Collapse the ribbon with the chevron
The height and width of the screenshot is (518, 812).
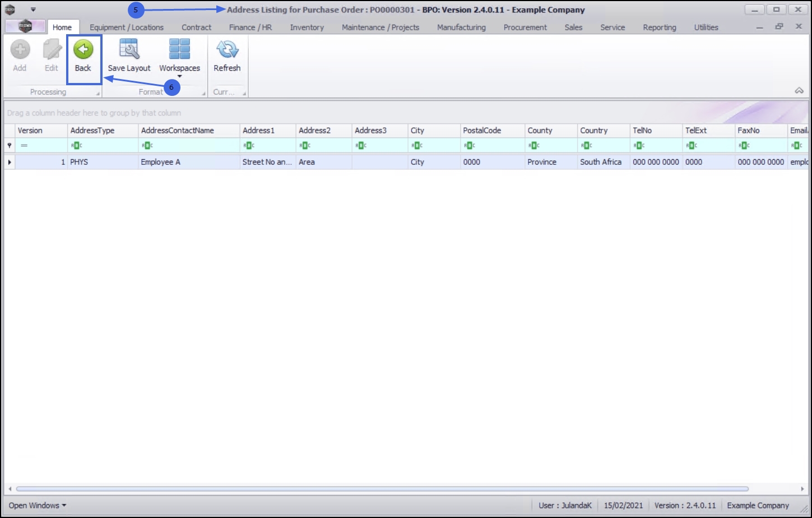(799, 91)
